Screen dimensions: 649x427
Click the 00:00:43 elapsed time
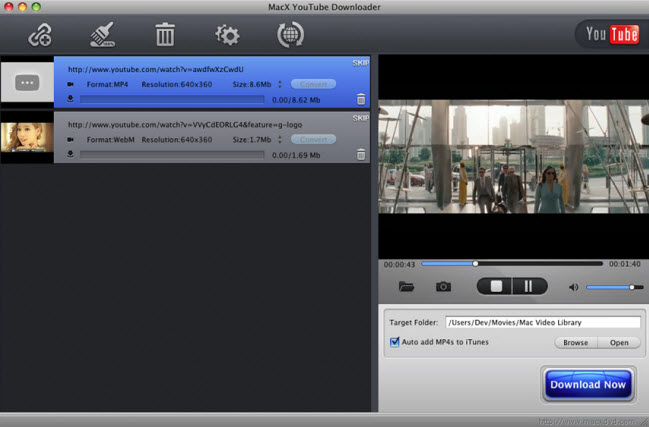(399, 264)
